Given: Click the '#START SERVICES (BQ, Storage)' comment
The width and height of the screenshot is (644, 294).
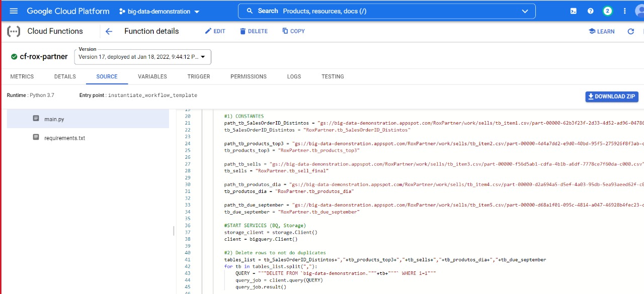Looking at the screenshot, I should point(265,226).
